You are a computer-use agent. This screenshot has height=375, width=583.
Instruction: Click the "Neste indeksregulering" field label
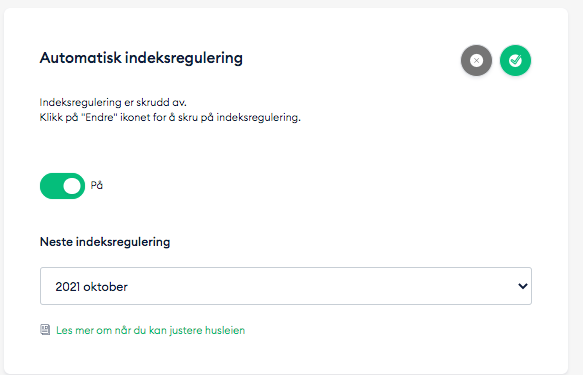[105, 242]
